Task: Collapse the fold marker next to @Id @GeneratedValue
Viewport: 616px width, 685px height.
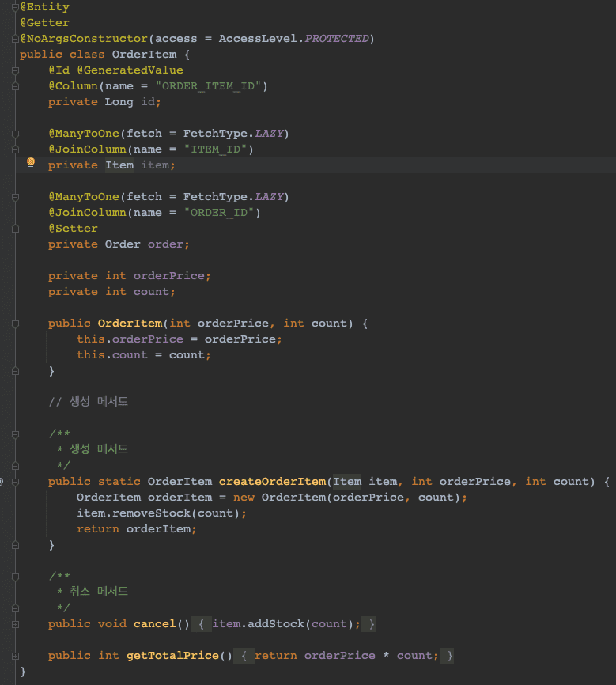Action: (15, 70)
